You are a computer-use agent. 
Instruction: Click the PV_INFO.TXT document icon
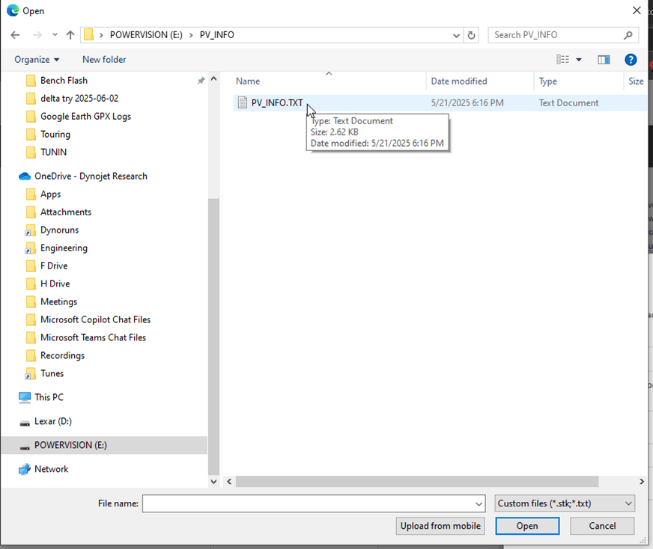click(x=242, y=103)
